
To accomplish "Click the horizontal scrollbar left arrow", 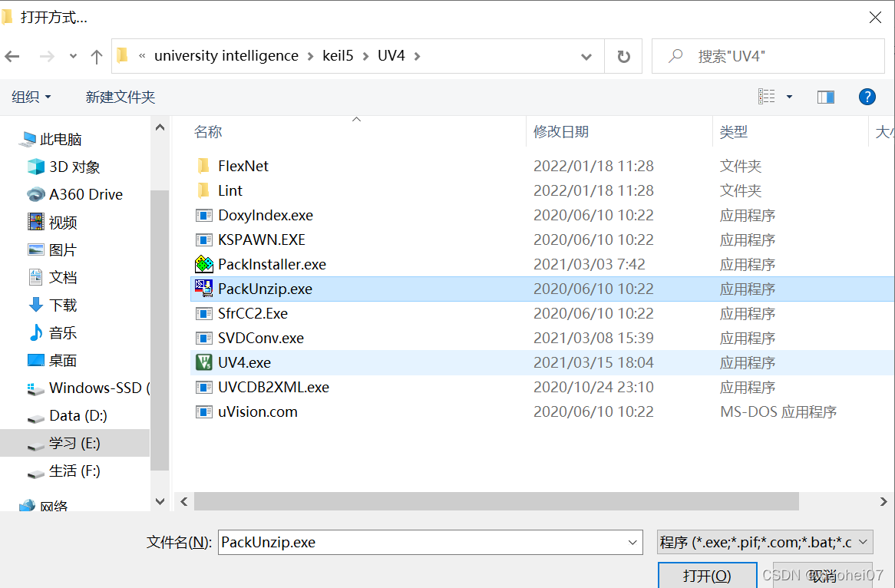I will coord(183,502).
